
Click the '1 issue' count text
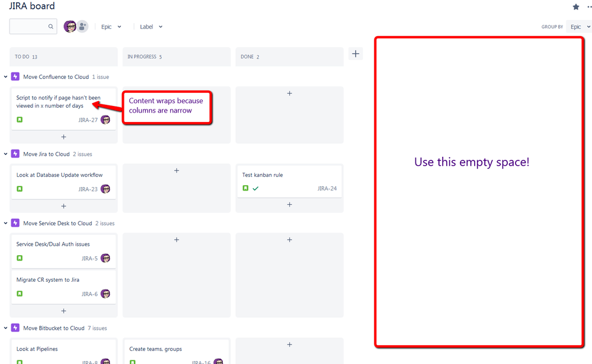click(100, 77)
